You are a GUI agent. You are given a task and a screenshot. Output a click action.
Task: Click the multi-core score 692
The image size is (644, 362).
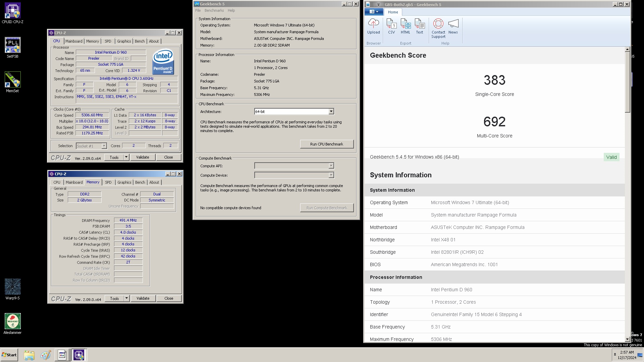pos(494,122)
